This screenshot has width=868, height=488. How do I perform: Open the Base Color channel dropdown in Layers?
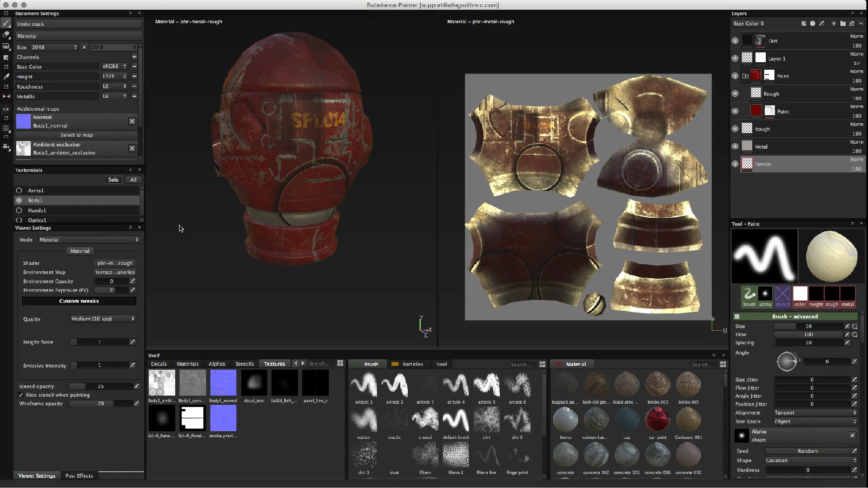748,24
